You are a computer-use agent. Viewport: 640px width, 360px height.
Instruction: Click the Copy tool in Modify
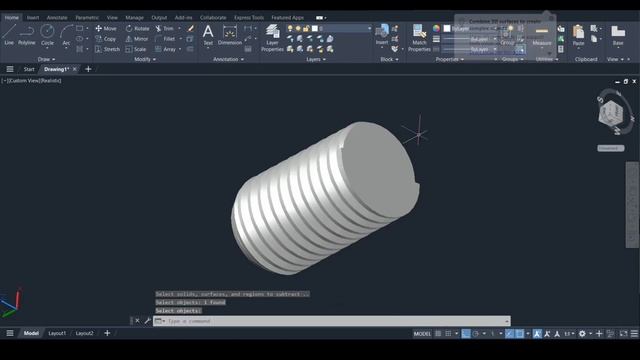[x=106, y=39]
